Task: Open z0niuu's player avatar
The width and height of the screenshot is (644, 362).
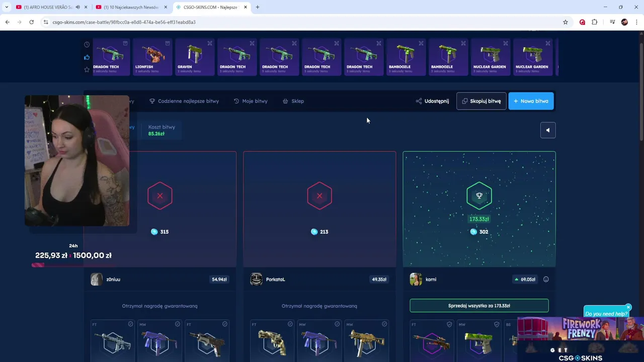Action: (97, 279)
